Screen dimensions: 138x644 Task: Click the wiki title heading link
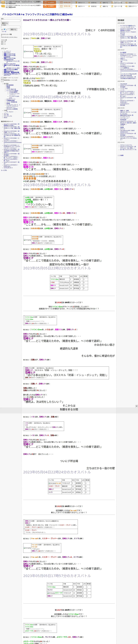[37, 14]
